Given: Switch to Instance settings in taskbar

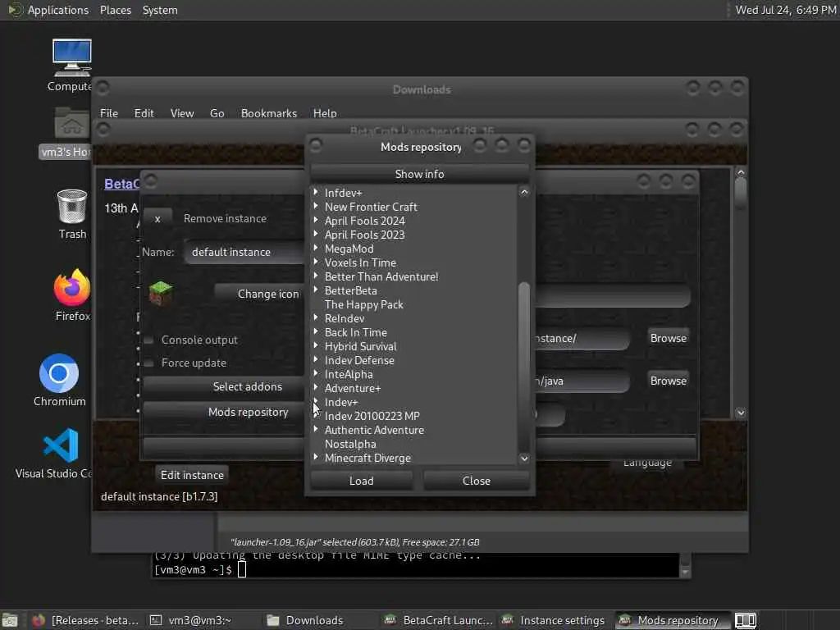Looking at the screenshot, I should coord(554,620).
